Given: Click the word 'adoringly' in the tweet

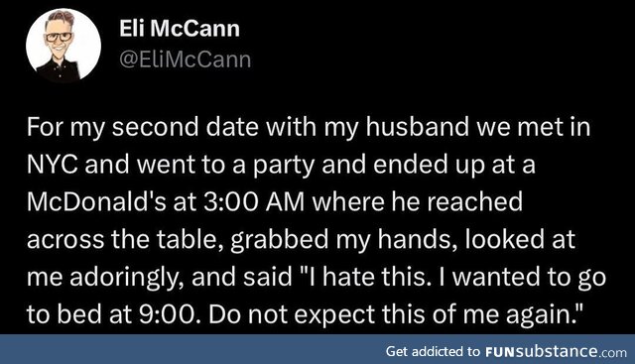Looking at the screenshot, I should click(x=124, y=279).
